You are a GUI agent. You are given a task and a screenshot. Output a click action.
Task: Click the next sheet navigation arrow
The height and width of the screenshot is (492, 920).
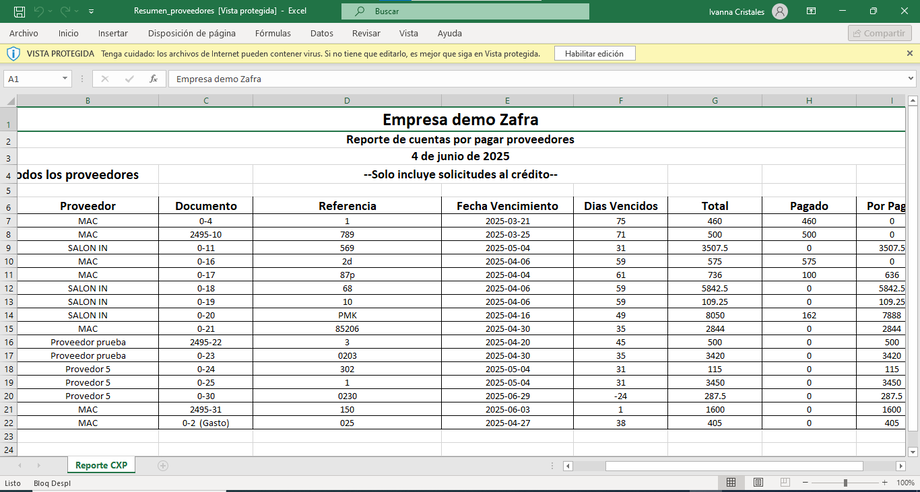click(x=39, y=466)
